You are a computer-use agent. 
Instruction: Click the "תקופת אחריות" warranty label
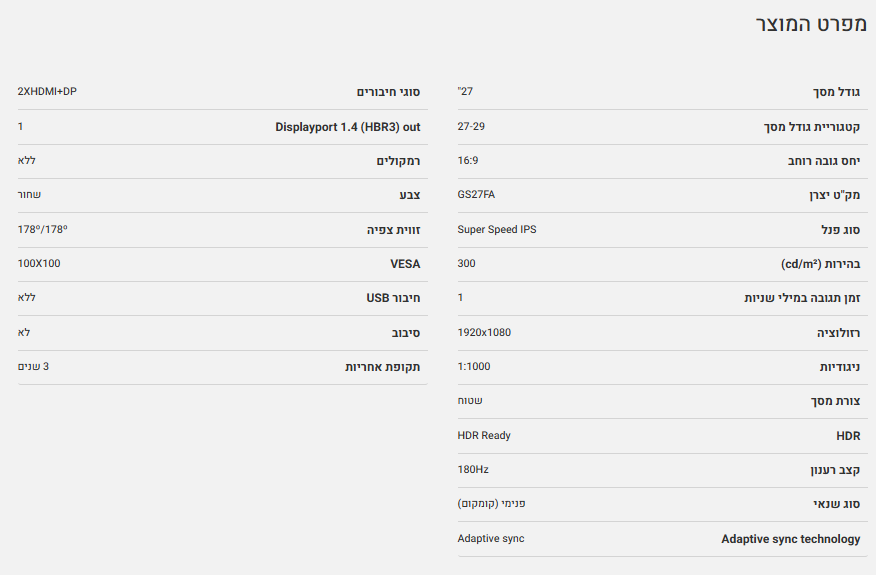(382, 367)
